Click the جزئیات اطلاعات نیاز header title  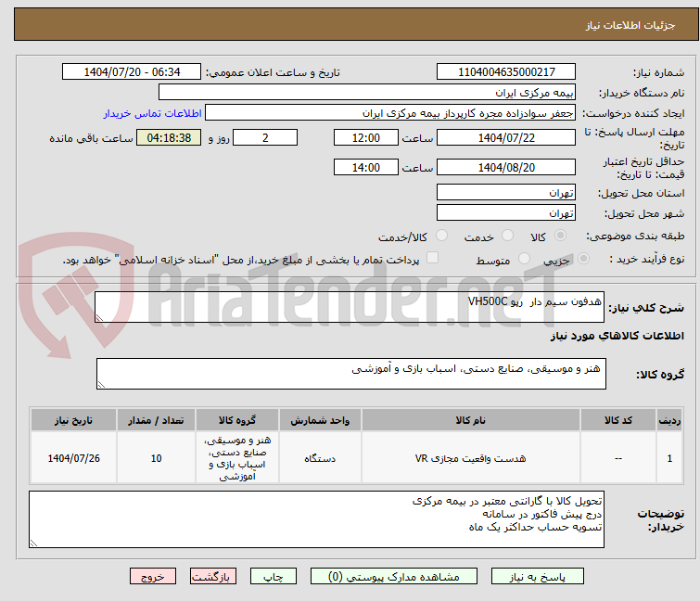(x=630, y=25)
